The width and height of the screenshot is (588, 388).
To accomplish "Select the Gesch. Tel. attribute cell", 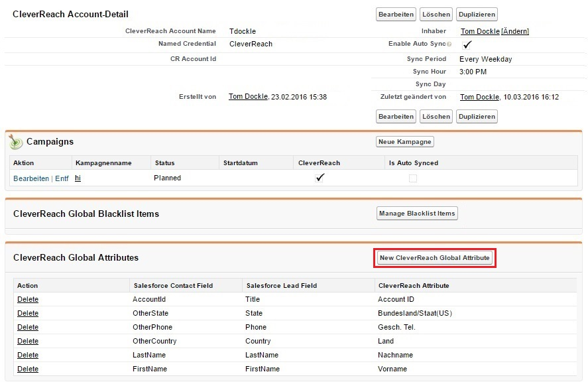I will click(396, 327).
